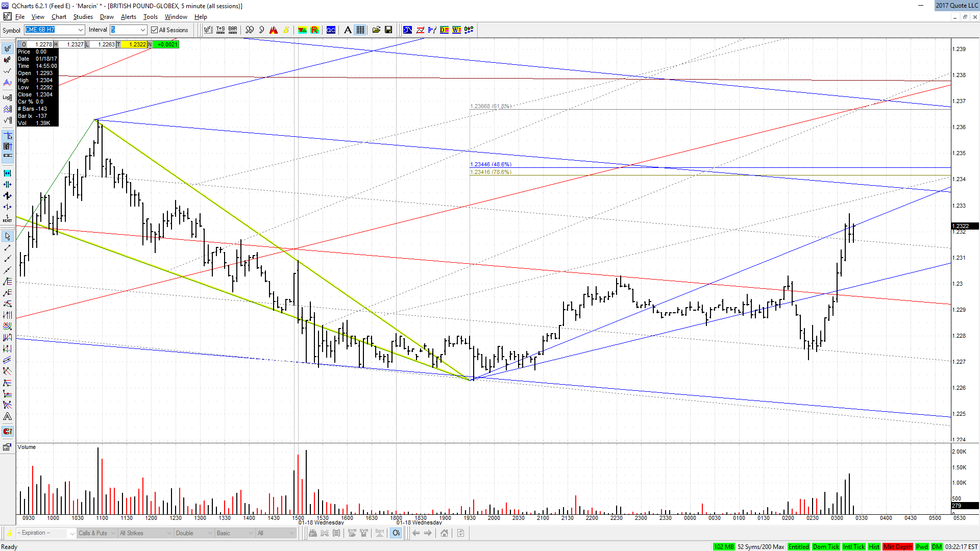
Task: Open the Calls & Puts dropdown
Action: click(x=97, y=533)
